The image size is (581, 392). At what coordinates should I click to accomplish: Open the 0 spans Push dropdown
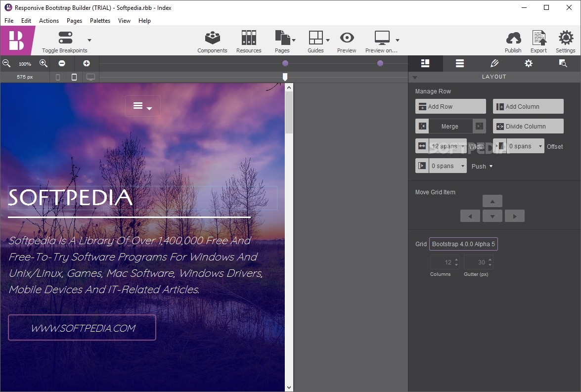[447, 166]
